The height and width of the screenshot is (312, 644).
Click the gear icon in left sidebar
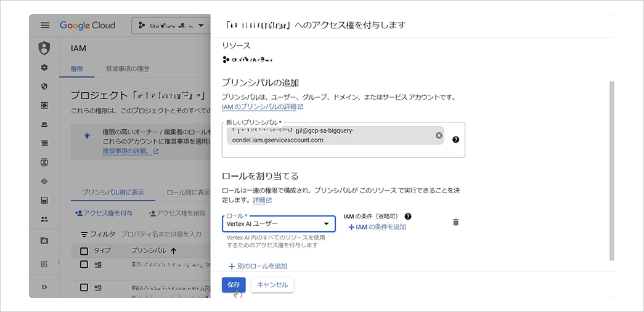(44, 68)
